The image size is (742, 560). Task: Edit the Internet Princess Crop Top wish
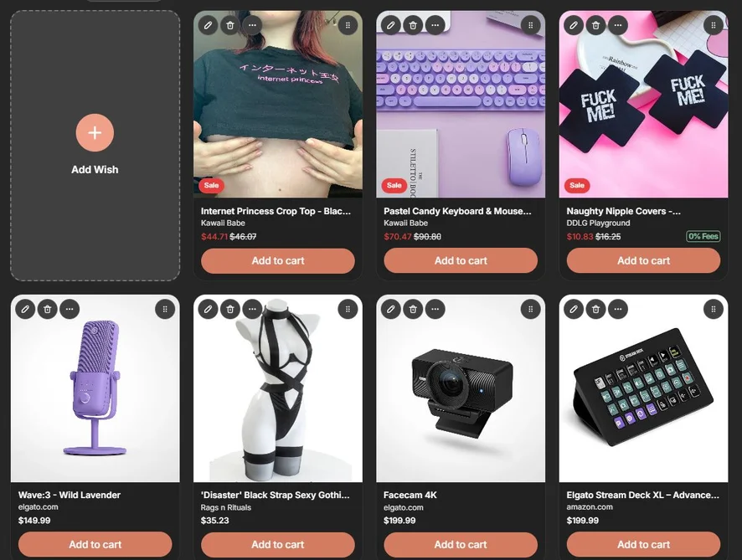pos(208,25)
